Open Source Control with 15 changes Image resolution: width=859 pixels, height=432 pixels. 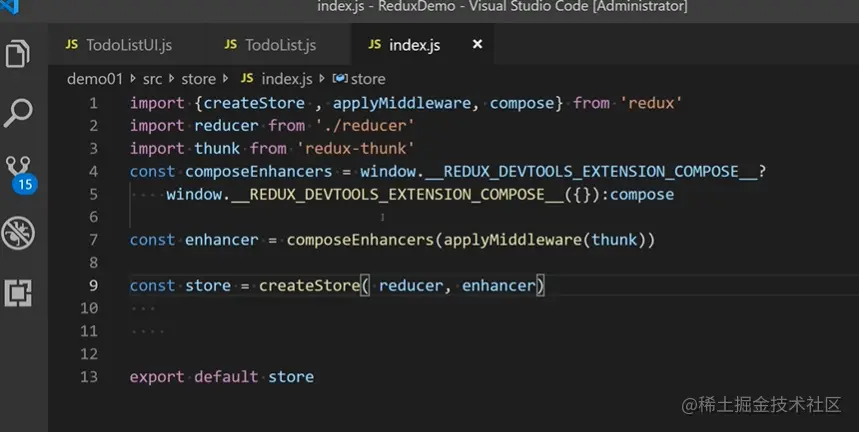tap(20, 174)
